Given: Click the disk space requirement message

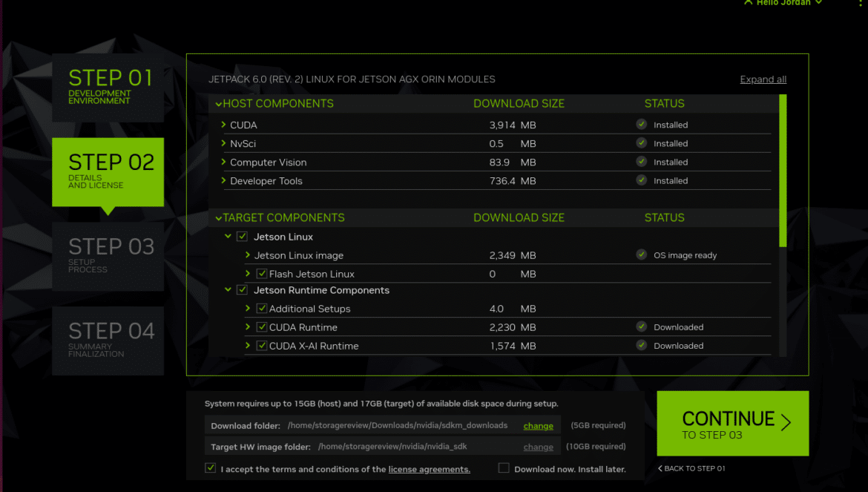Looking at the screenshot, I should coord(381,404).
